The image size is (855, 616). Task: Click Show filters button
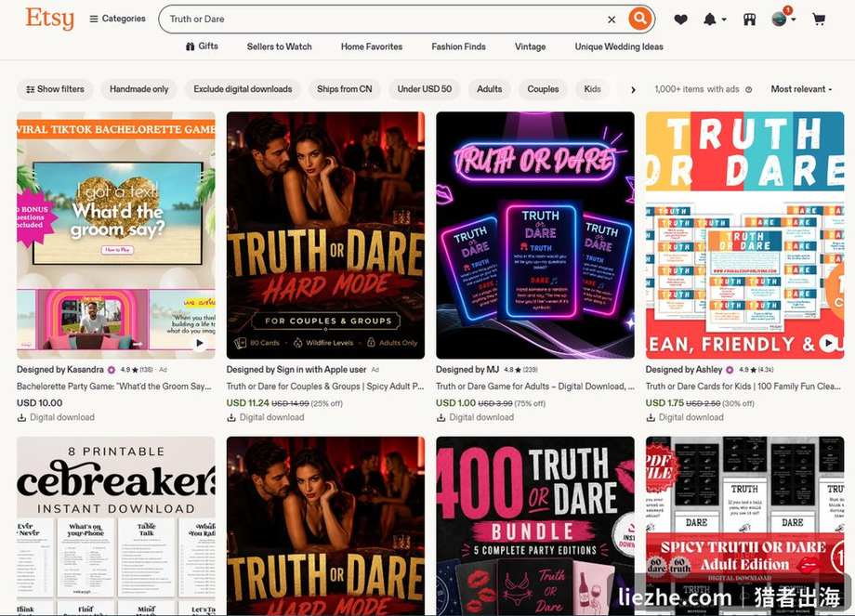pos(55,89)
